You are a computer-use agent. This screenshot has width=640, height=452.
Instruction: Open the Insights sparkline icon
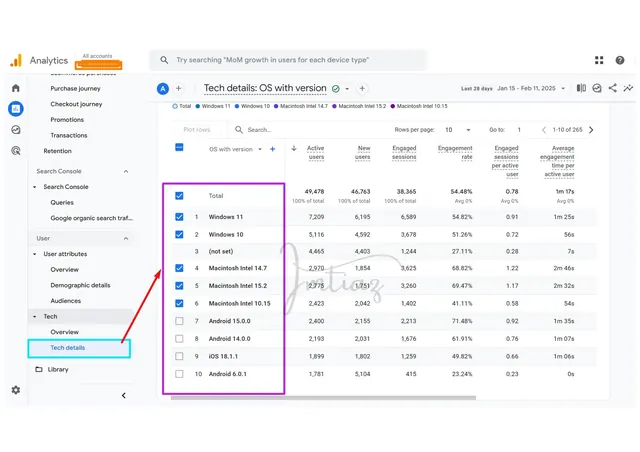pyautogui.click(x=628, y=88)
